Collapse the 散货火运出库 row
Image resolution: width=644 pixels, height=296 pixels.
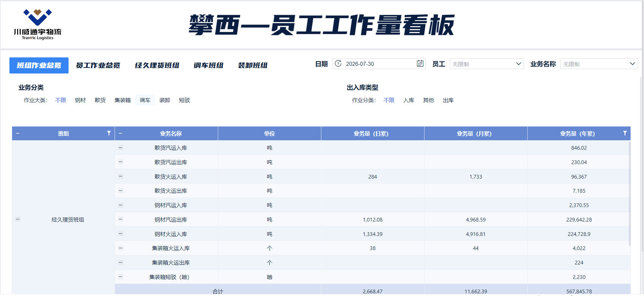[121, 191]
